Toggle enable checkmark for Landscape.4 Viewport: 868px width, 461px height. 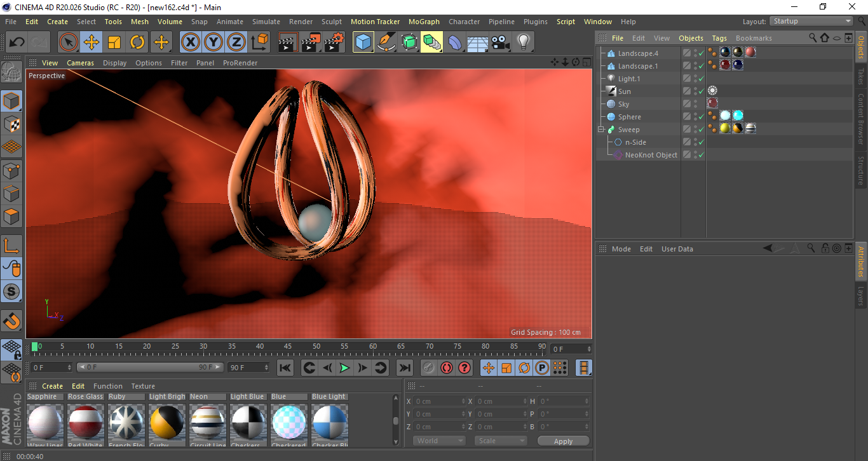[701, 53]
